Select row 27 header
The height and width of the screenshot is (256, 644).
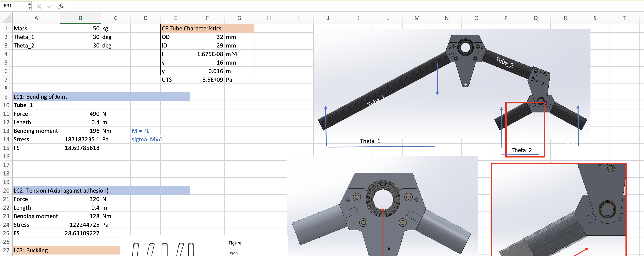click(6, 250)
